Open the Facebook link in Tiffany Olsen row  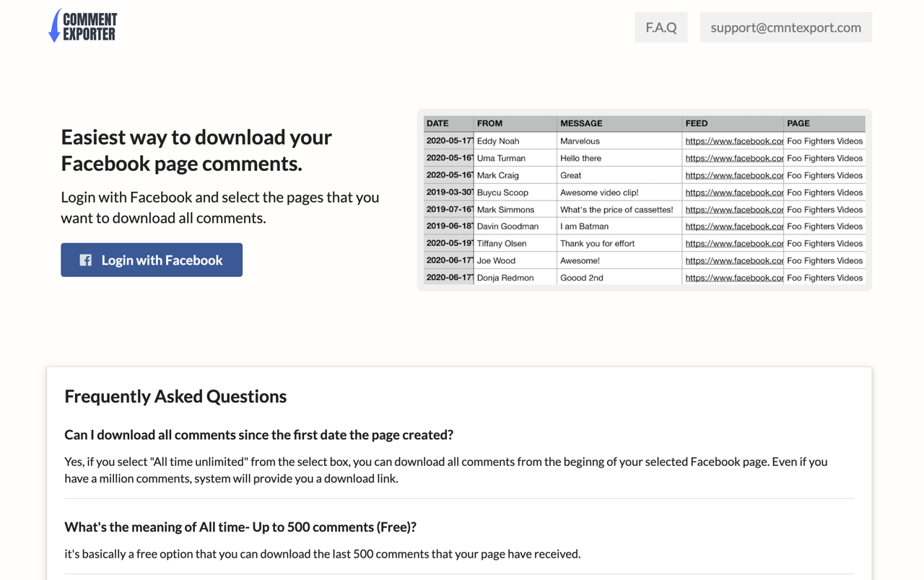click(x=734, y=243)
